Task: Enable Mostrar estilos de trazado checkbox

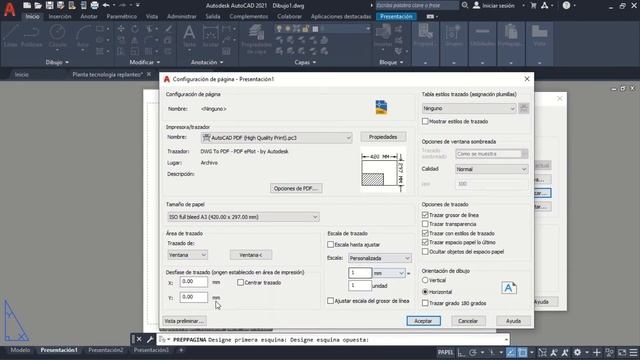Action: 425,121
